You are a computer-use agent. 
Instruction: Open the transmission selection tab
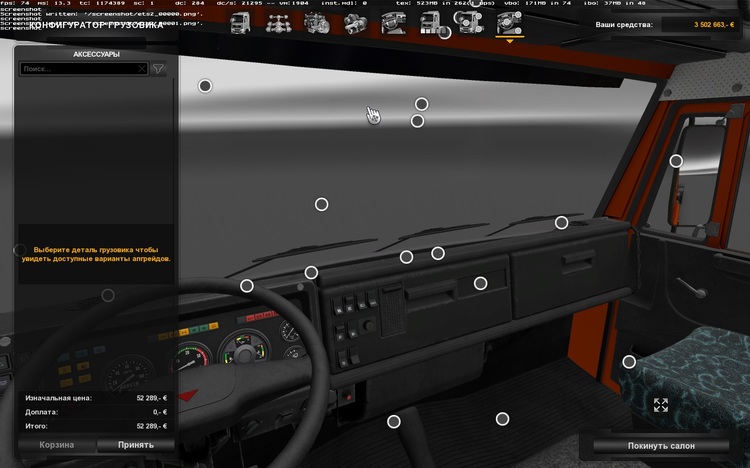355,23
